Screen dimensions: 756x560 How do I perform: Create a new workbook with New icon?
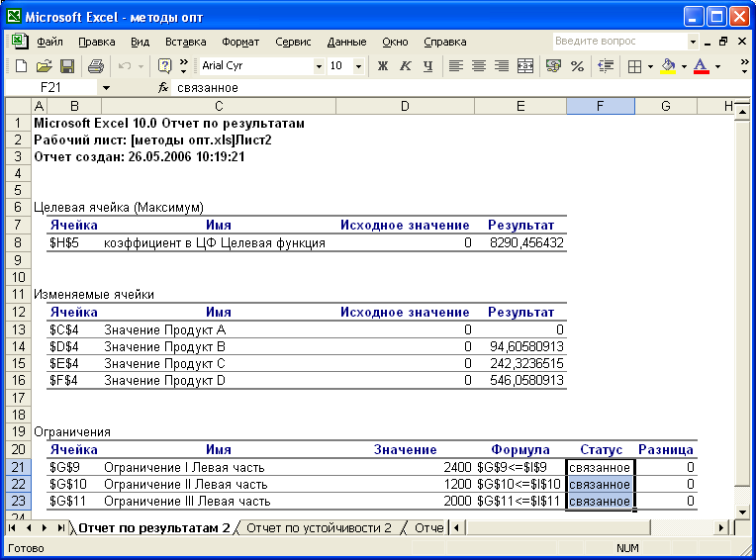pos(20,66)
